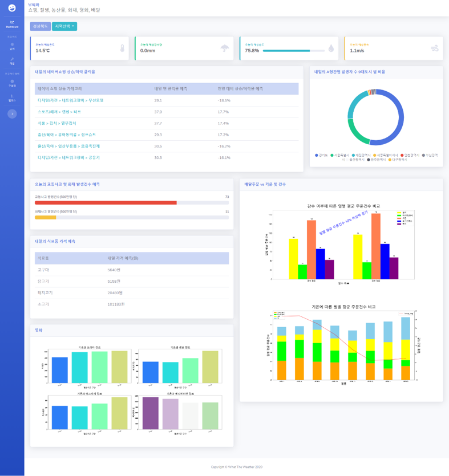Expand sidebar with the round chevron toggle
The image size is (449, 476).
point(12,114)
